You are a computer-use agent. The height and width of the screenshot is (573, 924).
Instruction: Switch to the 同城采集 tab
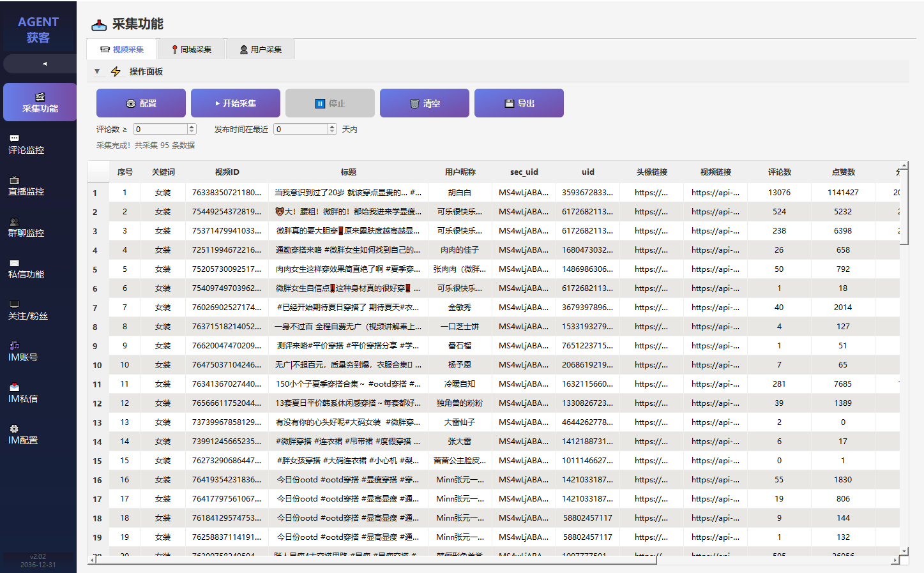(x=192, y=49)
